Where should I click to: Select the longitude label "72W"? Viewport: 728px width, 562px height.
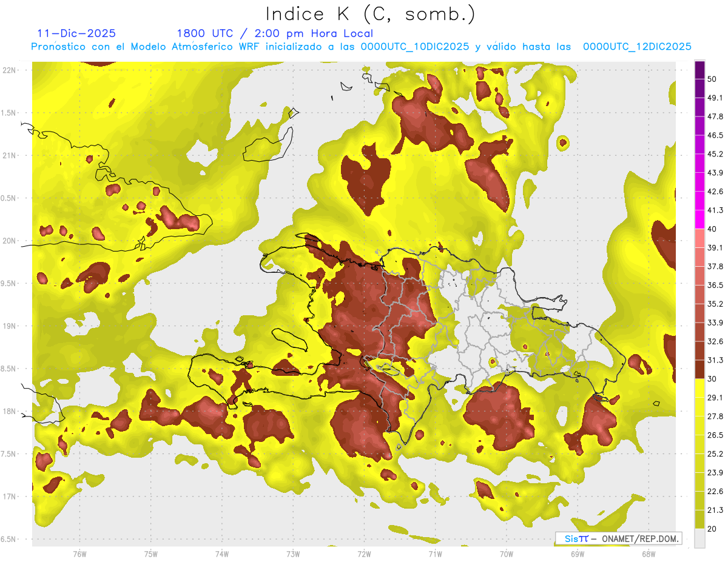point(364,554)
